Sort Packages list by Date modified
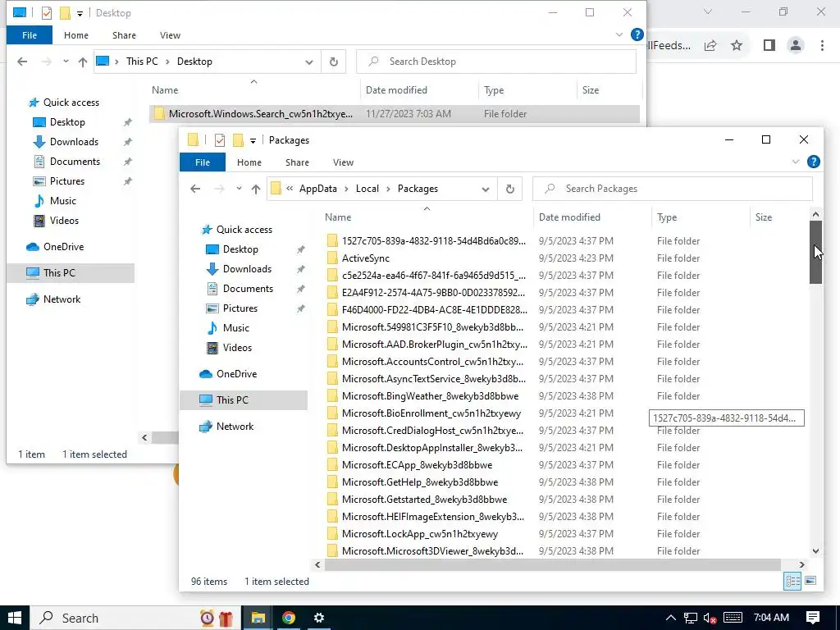Screen dimensions: 840x630 (569, 217)
